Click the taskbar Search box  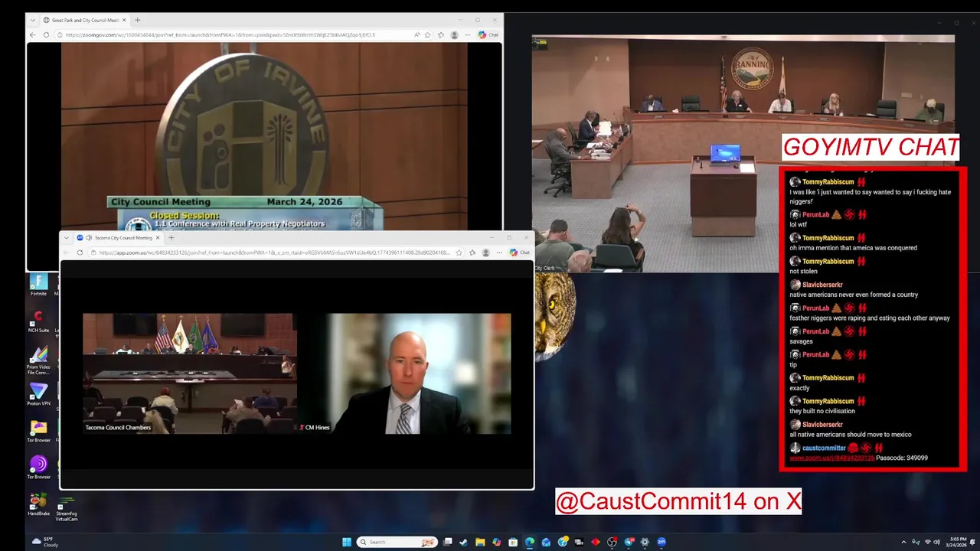(397, 542)
